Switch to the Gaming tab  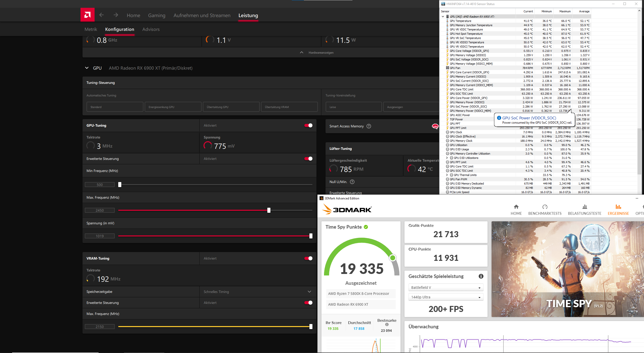click(156, 15)
